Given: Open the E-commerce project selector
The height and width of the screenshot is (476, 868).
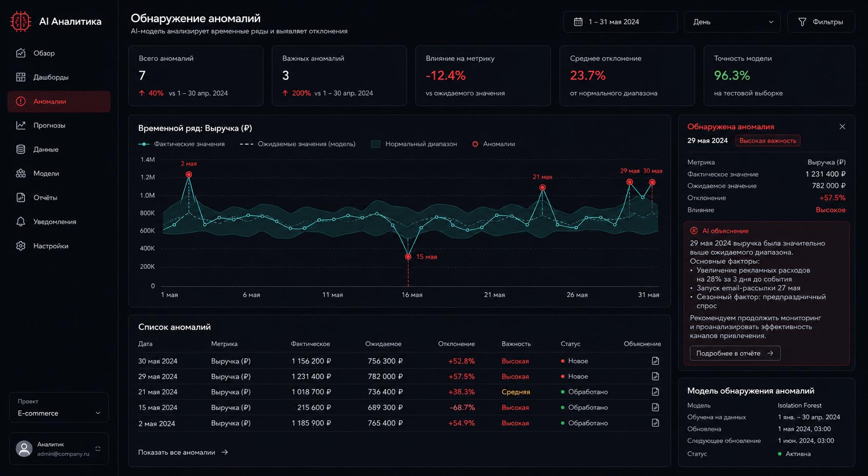Looking at the screenshot, I should pos(59,407).
